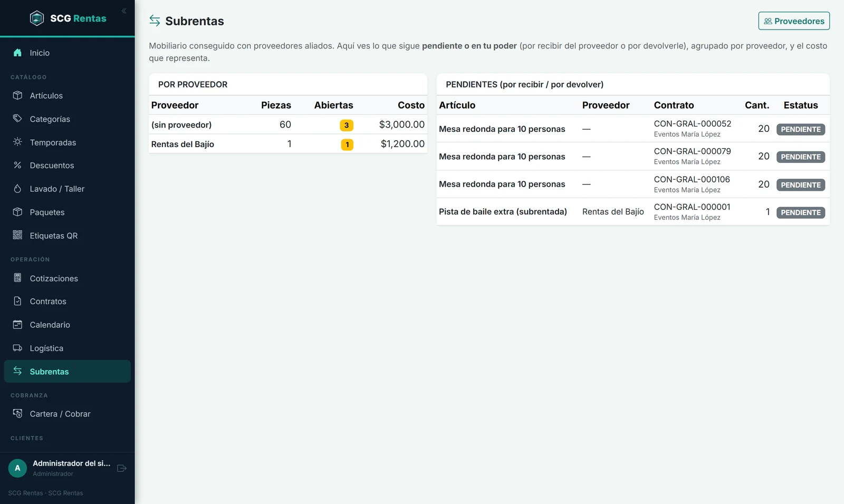Click the SCG Rentas logo icon
The width and height of the screenshot is (844, 504).
pos(37,18)
